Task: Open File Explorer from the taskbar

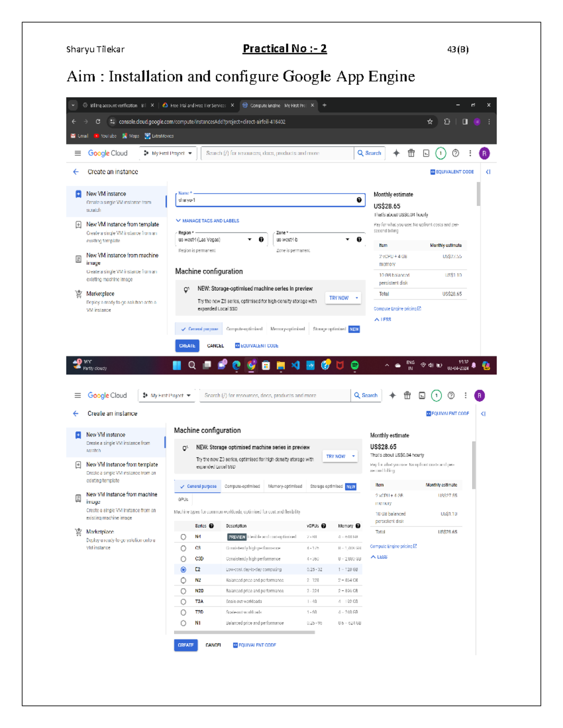Action: pyautogui.click(x=281, y=366)
